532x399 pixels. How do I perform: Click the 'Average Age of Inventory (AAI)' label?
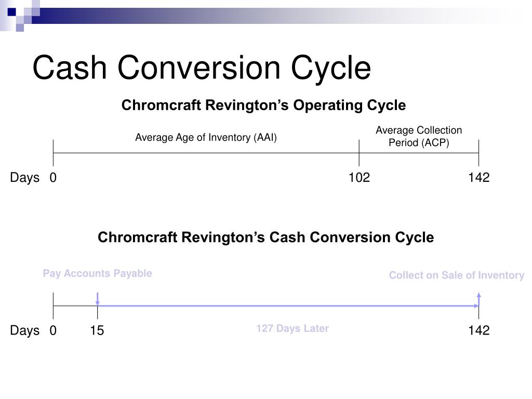point(206,137)
